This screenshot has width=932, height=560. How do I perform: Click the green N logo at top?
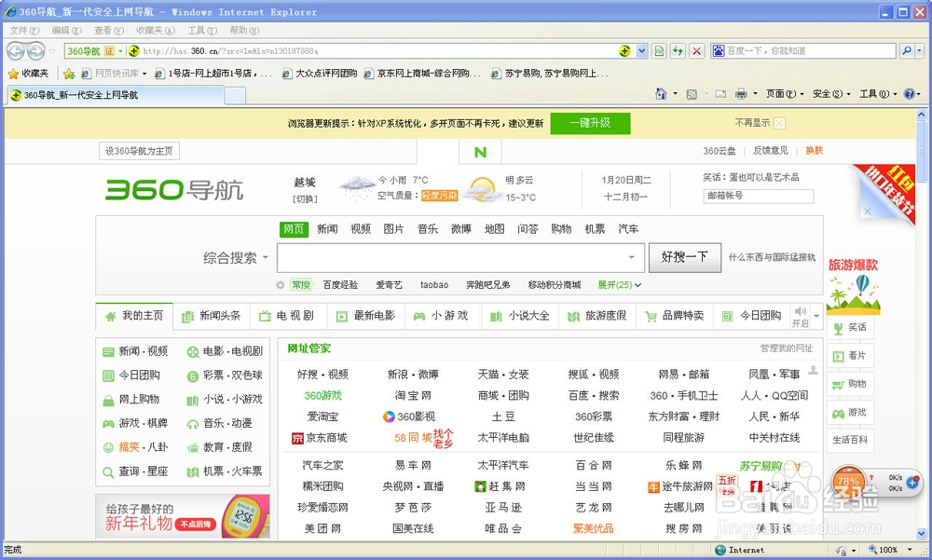[x=480, y=152]
